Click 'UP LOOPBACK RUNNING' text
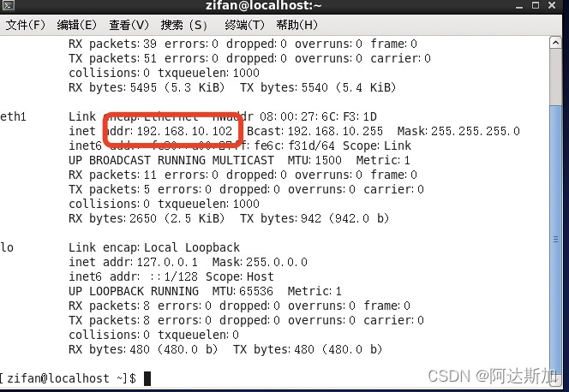The height and width of the screenshot is (392, 569). pyautogui.click(x=134, y=291)
